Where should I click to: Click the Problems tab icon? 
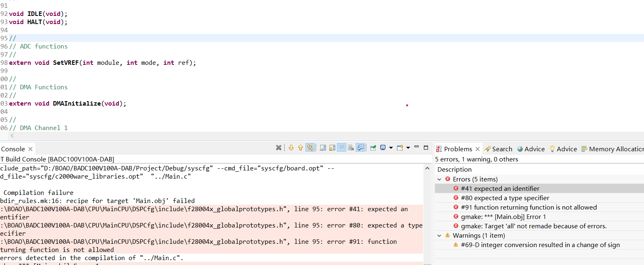(439, 149)
